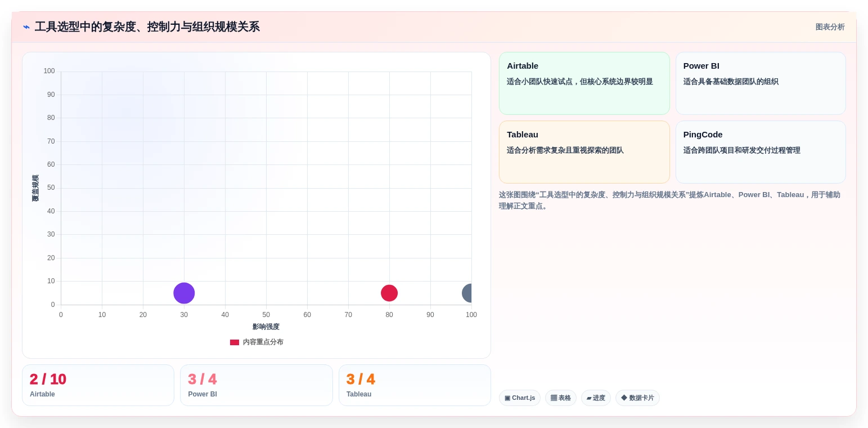Click the 3 / 4 Power BI stat card

pos(256,385)
